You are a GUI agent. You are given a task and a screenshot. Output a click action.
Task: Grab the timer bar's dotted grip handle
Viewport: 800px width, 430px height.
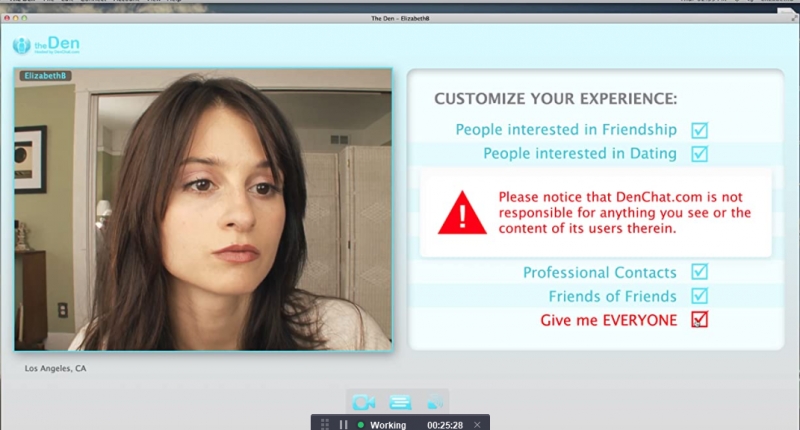324,424
